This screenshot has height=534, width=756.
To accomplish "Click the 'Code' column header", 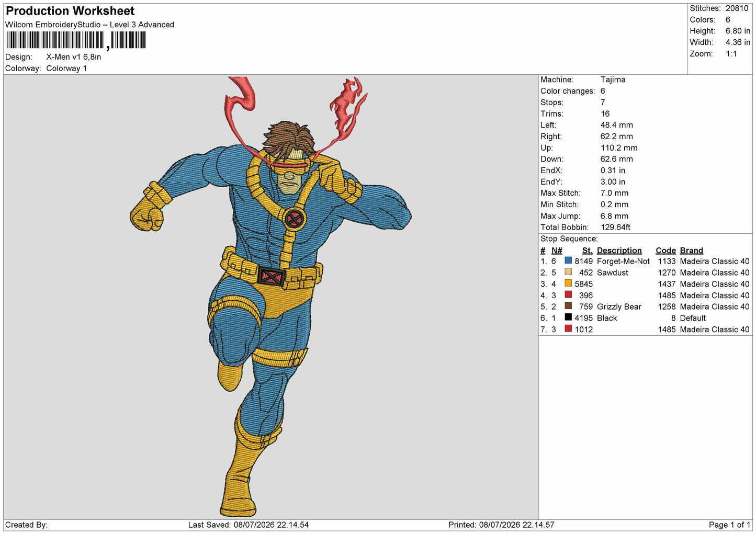I will 665,251.
